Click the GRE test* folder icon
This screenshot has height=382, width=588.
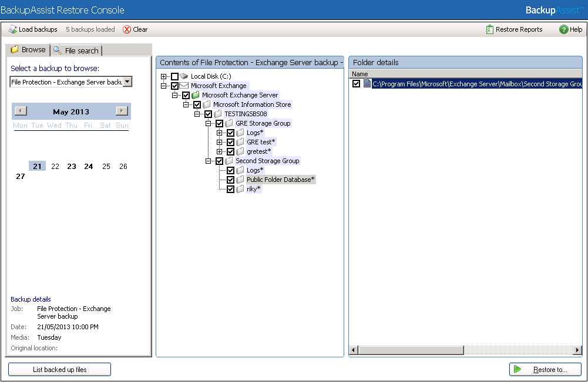(240, 142)
